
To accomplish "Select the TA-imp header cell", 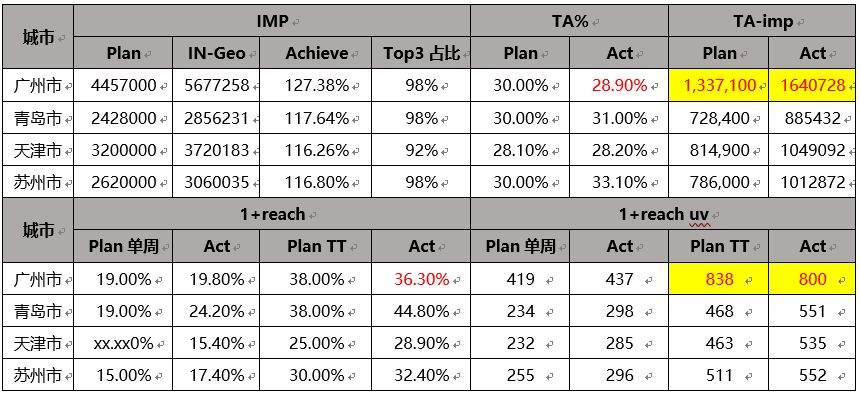I will [762, 21].
